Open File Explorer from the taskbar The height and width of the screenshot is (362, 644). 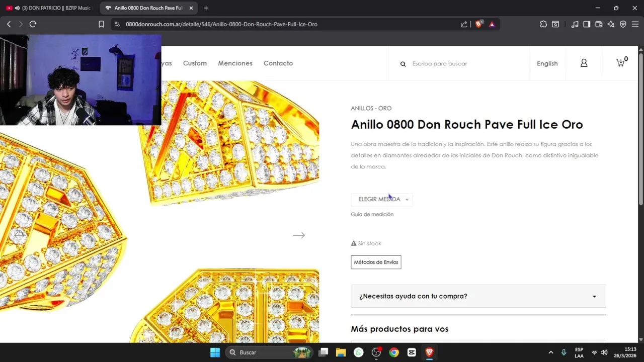(x=341, y=352)
